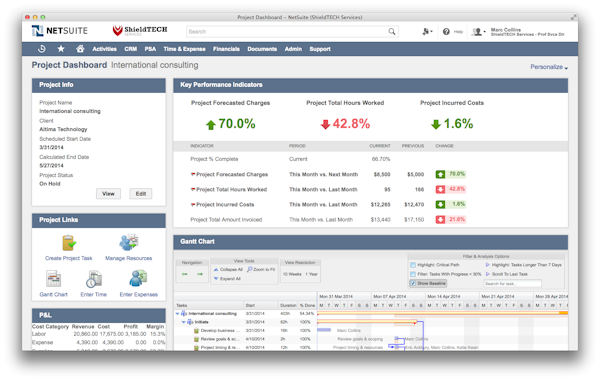
Task: Open the Personalize dropdown
Action: pyautogui.click(x=549, y=67)
